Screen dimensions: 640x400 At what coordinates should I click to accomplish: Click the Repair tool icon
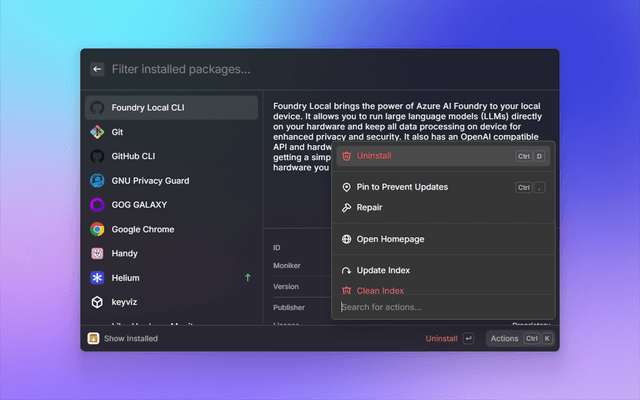[347, 208]
